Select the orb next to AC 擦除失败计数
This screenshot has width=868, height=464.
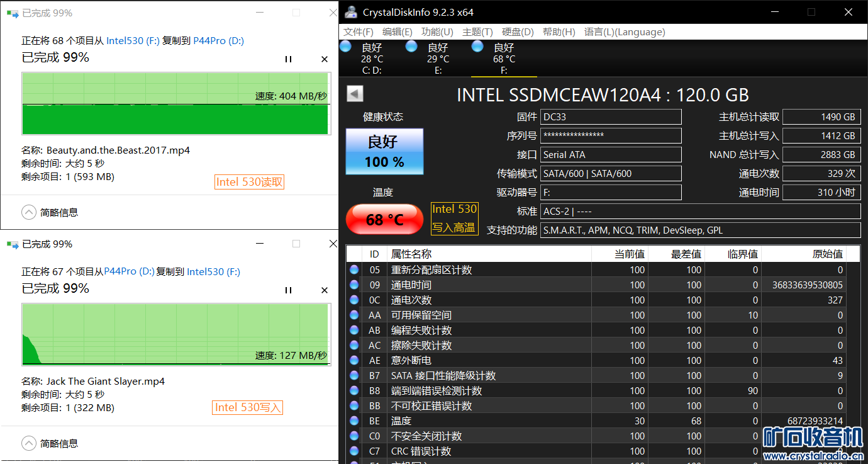click(x=354, y=345)
